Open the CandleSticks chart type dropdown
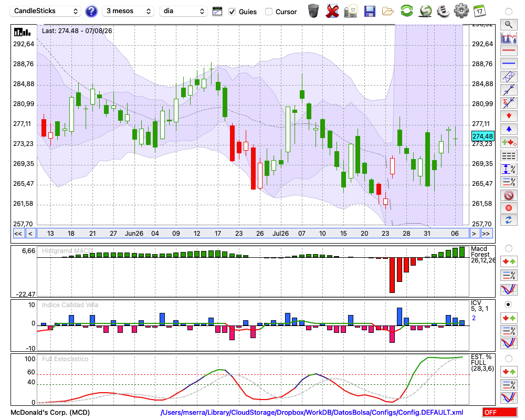 (46, 11)
